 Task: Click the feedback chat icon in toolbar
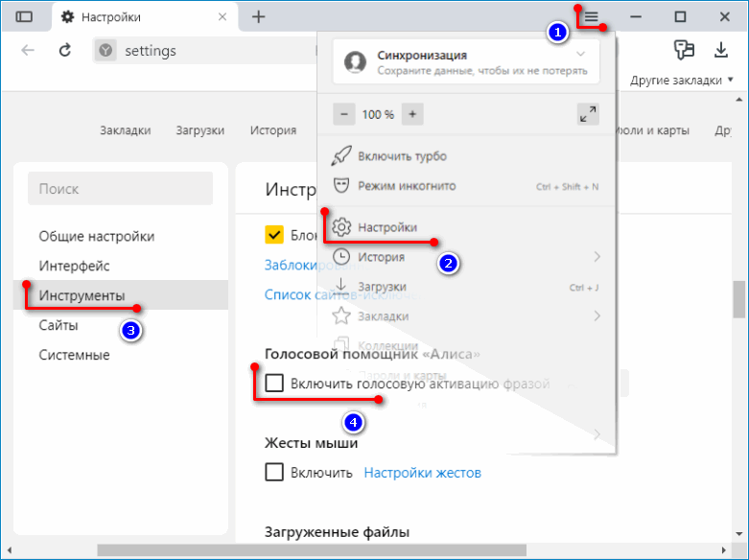(x=684, y=51)
